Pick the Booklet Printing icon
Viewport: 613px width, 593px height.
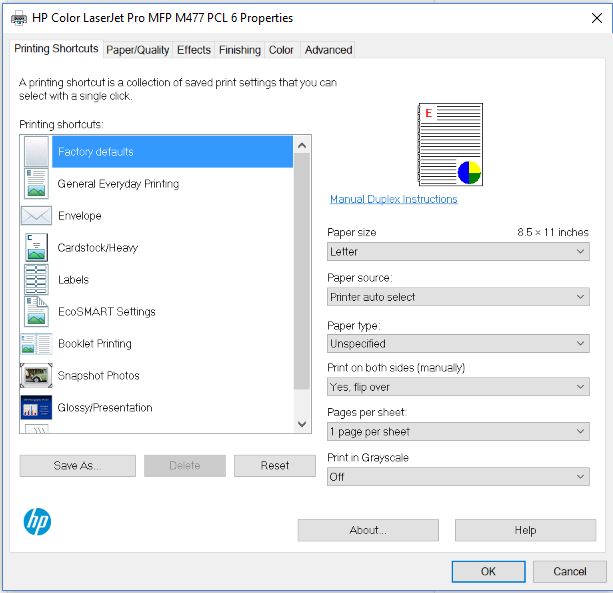pos(36,344)
